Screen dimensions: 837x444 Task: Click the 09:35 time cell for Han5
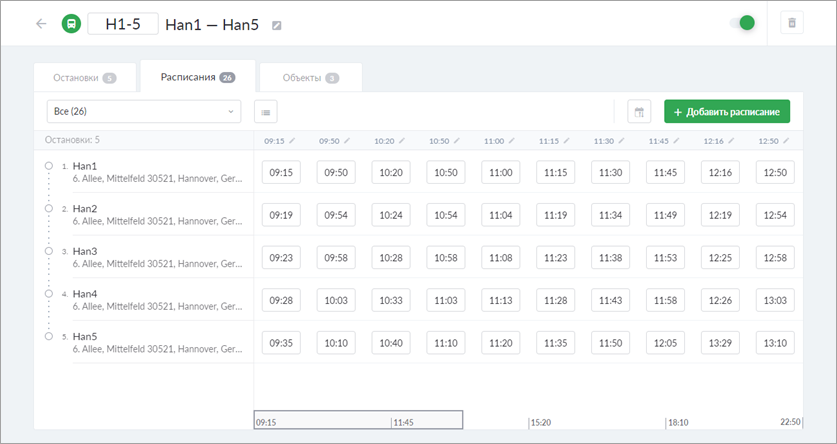[281, 343]
